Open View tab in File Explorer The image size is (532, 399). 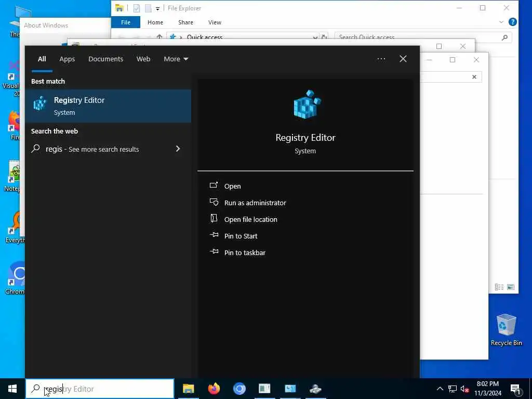click(x=215, y=22)
